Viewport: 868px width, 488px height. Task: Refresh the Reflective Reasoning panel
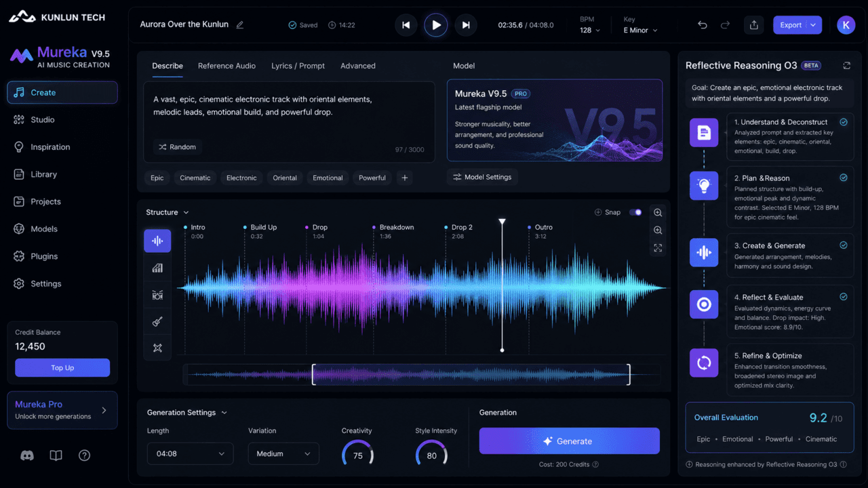click(846, 66)
